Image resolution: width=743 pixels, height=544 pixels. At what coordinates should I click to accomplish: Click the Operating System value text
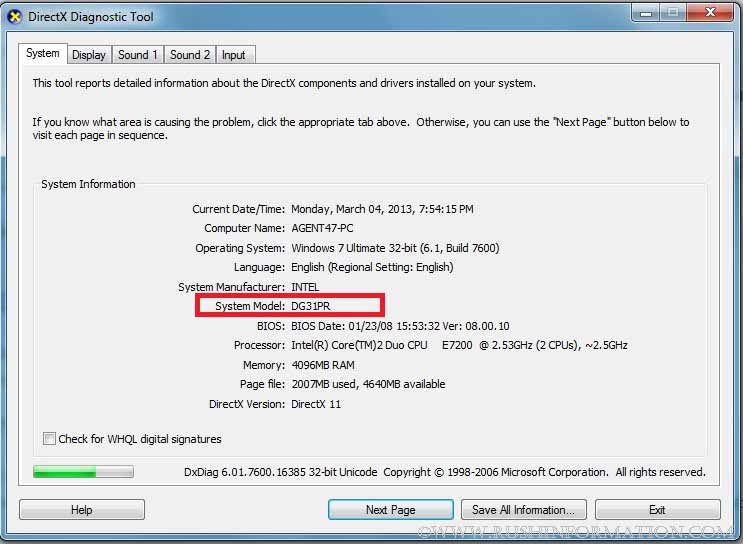pyautogui.click(x=395, y=248)
